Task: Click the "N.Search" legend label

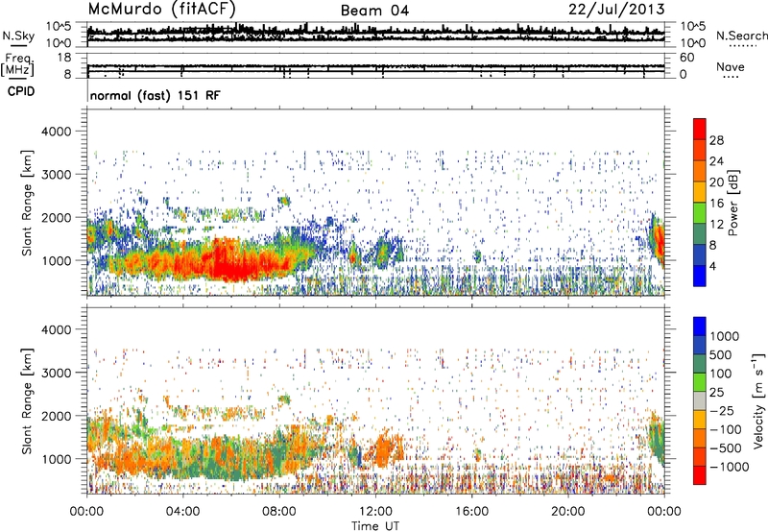Action: point(741,36)
